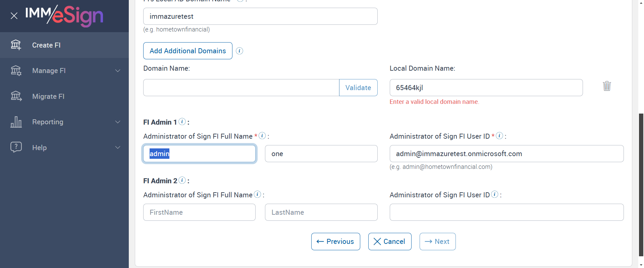Click info icon next to Admin 2 User ID
644x268 pixels.
click(x=495, y=194)
